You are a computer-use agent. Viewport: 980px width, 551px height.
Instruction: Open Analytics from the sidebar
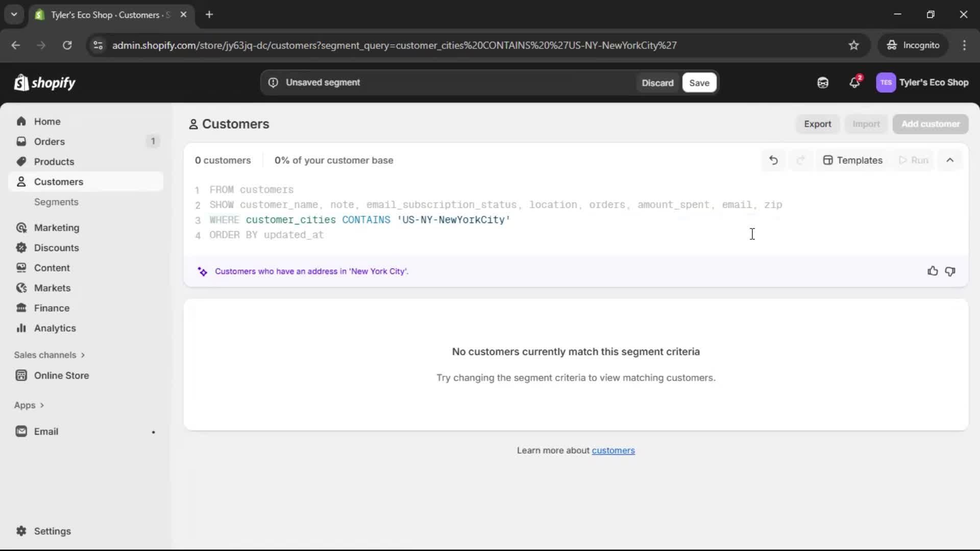coord(54,328)
